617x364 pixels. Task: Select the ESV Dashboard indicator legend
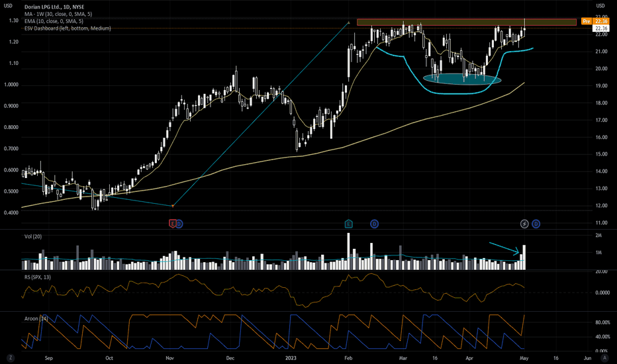(68, 28)
